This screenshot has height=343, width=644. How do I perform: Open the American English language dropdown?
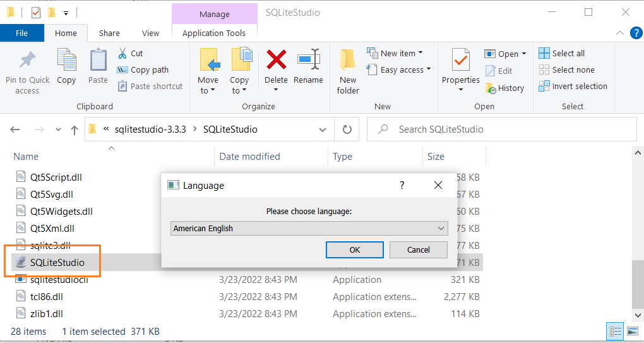coord(309,229)
